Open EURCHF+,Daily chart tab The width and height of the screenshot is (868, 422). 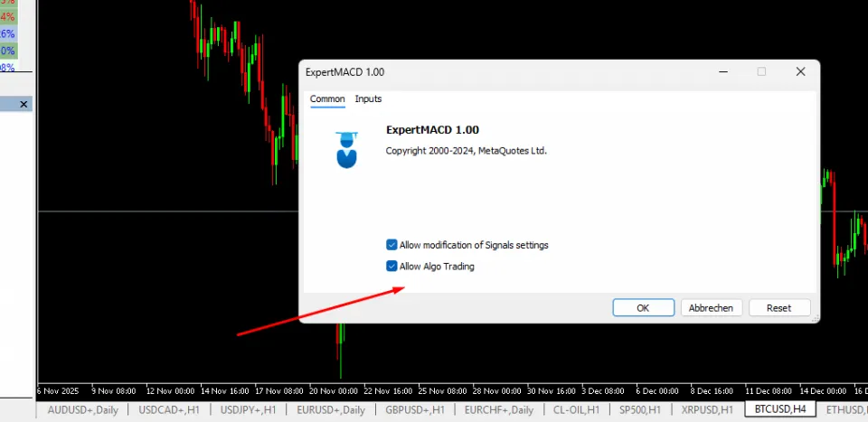499,410
